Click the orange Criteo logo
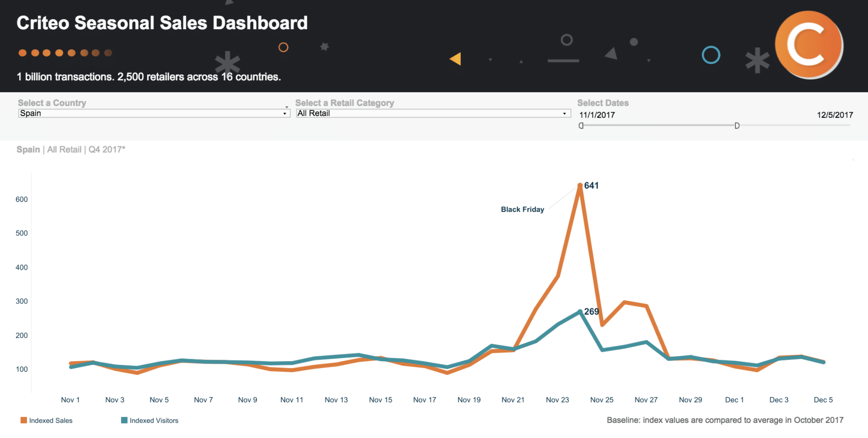 [809, 45]
